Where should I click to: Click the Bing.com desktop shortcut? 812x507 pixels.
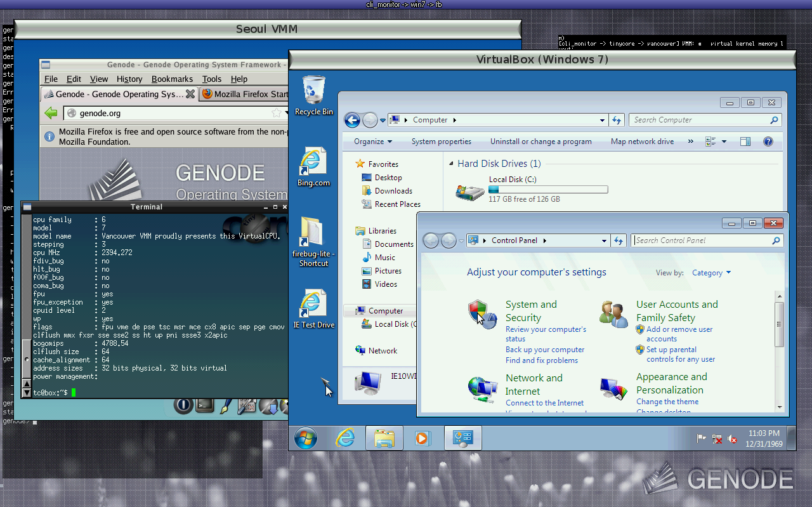click(x=313, y=168)
